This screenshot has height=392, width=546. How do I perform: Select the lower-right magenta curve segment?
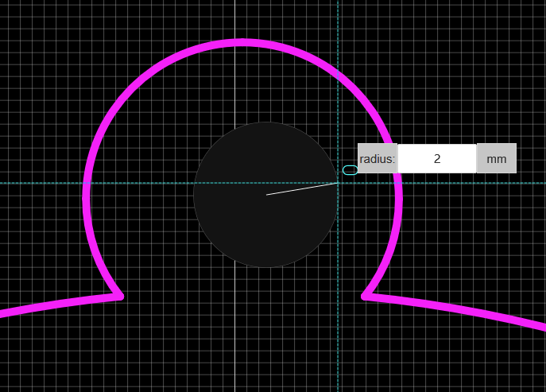(461, 309)
